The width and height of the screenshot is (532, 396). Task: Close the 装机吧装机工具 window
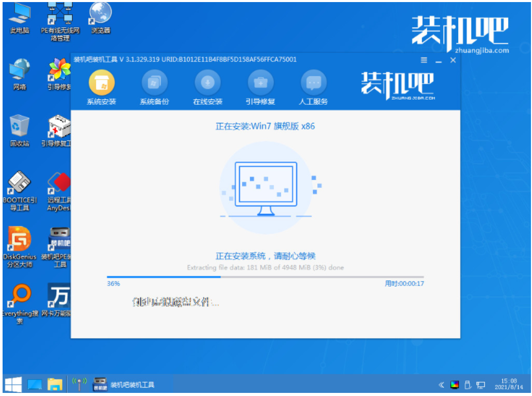[x=453, y=60]
